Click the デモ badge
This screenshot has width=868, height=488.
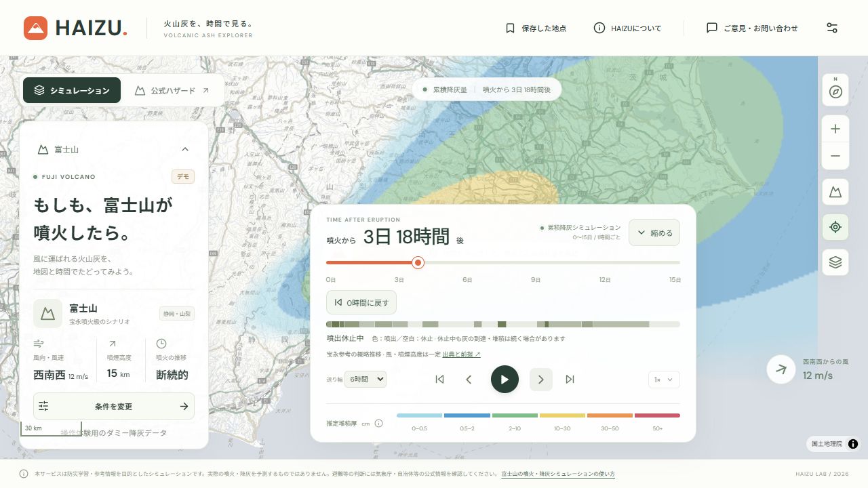click(183, 177)
